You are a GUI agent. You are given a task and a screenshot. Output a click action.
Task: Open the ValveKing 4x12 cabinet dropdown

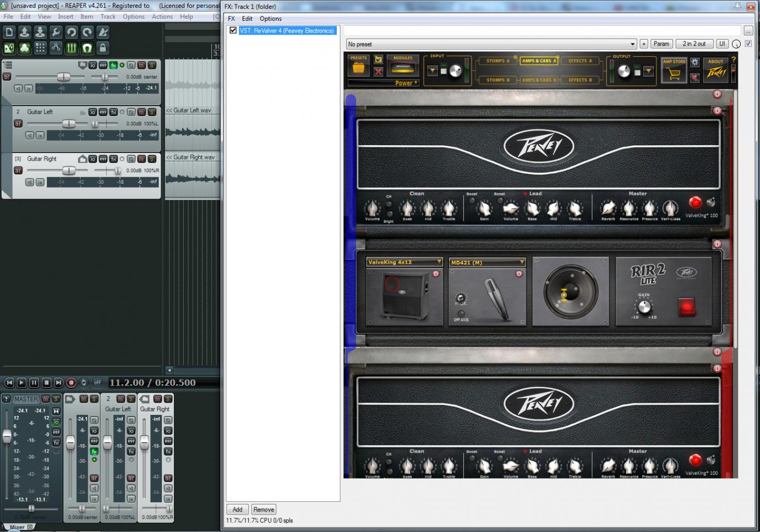pyautogui.click(x=404, y=262)
